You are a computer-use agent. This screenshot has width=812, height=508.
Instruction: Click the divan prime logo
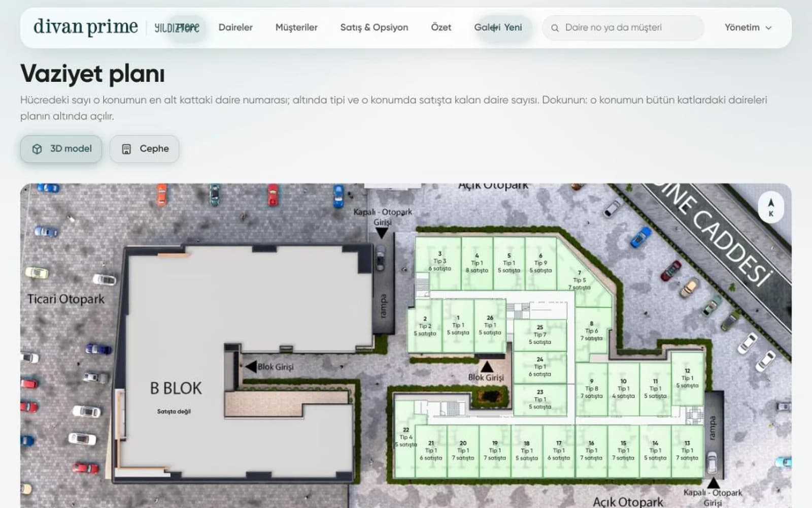click(x=85, y=27)
